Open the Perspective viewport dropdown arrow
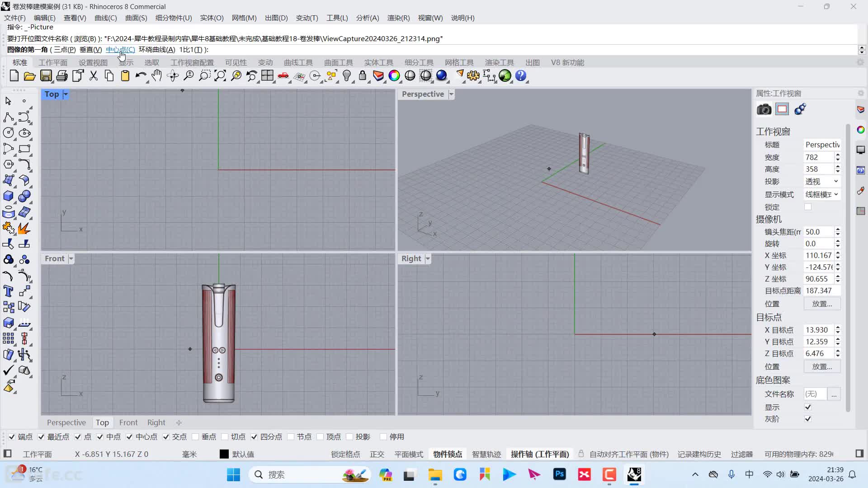The width and height of the screenshot is (868, 488). (x=451, y=94)
